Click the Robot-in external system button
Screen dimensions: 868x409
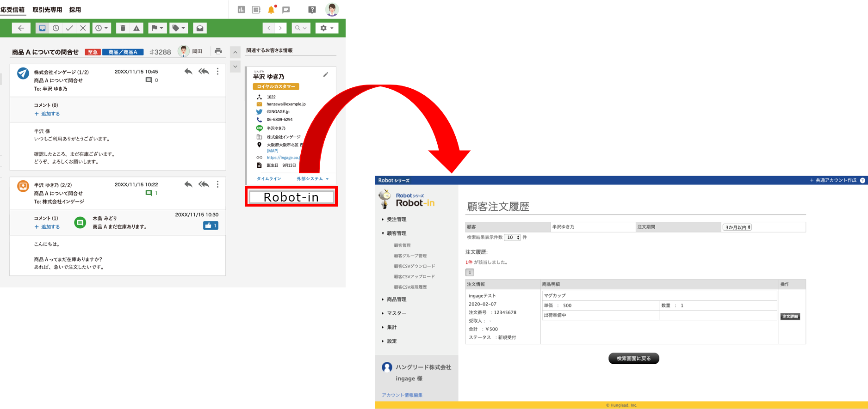[x=291, y=197]
